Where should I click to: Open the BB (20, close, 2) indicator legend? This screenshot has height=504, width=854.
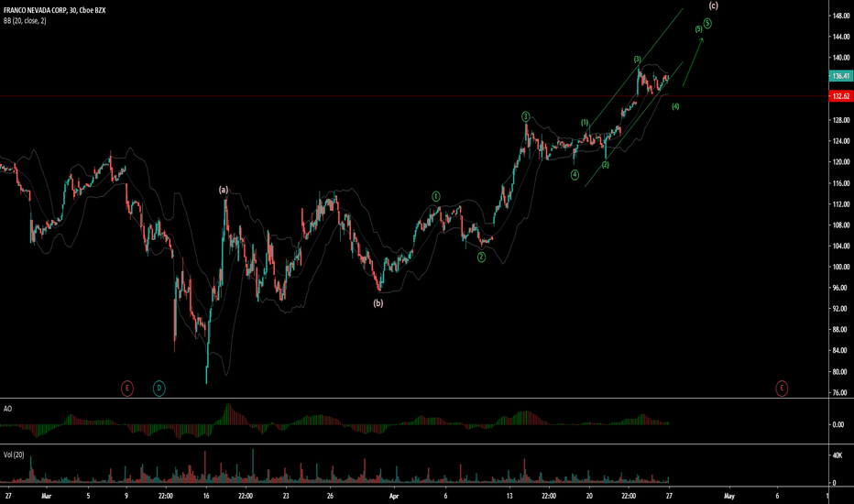(25, 21)
